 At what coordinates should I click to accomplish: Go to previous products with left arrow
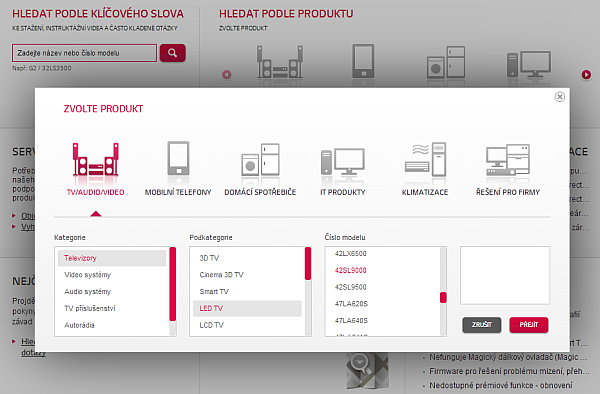[x=227, y=75]
